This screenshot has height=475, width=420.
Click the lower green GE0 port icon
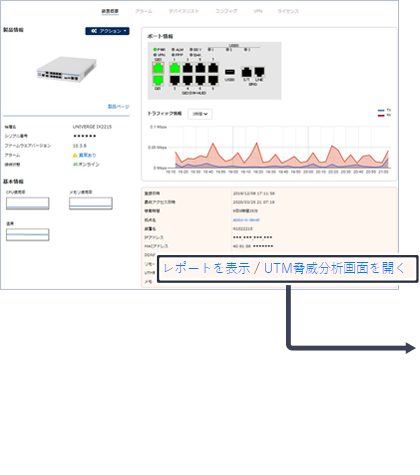pos(158,80)
